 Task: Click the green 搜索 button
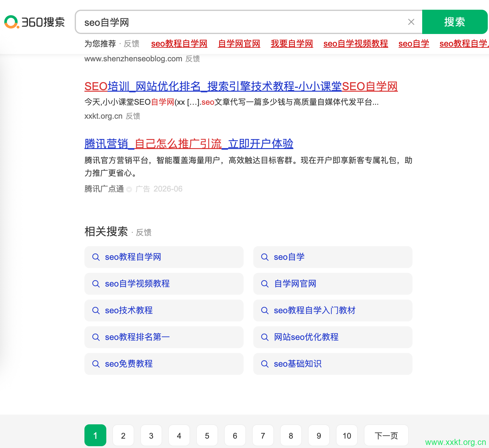(x=455, y=22)
